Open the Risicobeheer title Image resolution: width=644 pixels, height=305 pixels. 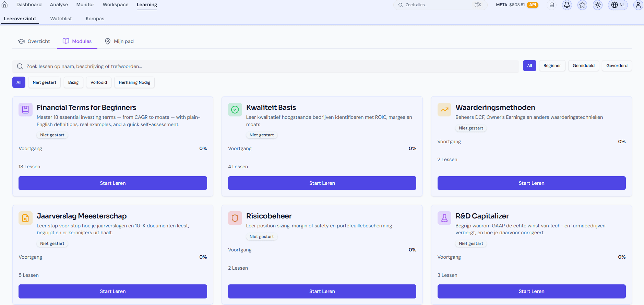269,216
